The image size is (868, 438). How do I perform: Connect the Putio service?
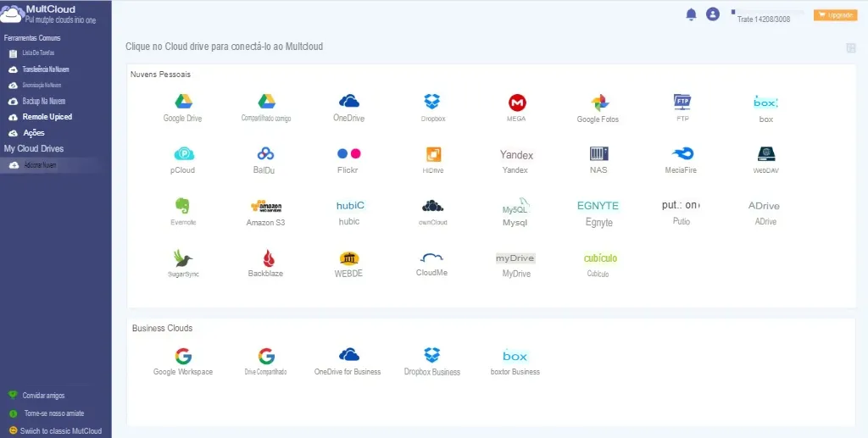tap(681, 205)
